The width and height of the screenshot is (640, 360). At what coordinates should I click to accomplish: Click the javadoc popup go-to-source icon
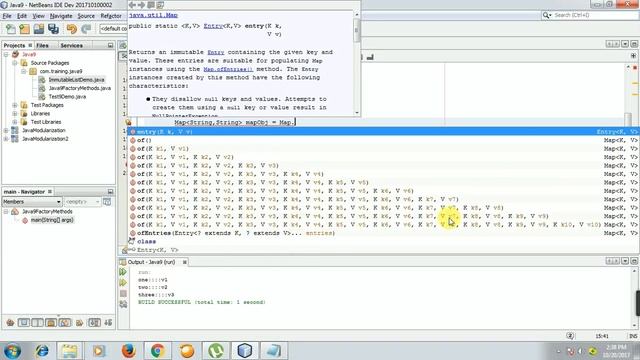point(160,5)
